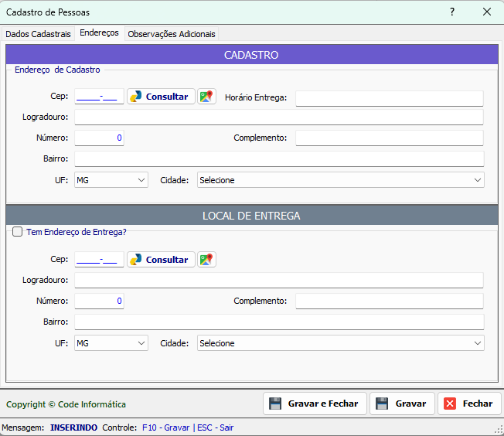Click the Endereço de Cadastro group label
The image size is (504, 436).
tap(57, 70)
